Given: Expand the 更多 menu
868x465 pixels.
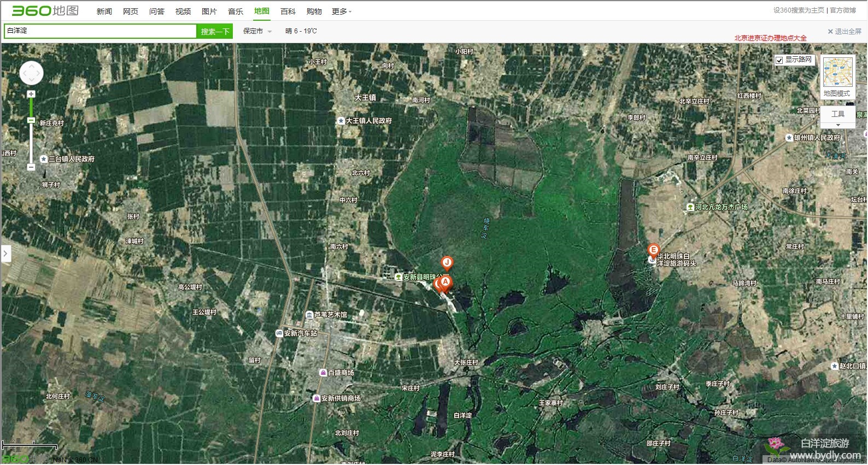Looking at the screenshot, I should coord(342,11).
